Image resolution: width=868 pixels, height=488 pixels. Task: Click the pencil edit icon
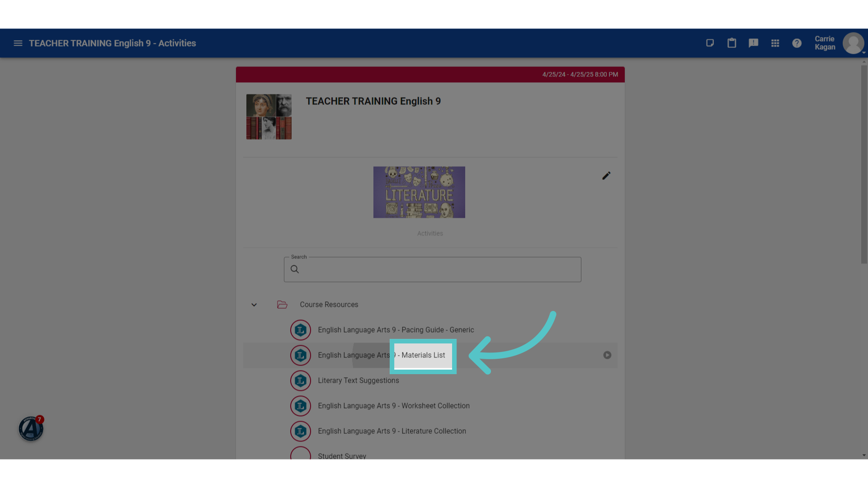click(606, 176)
